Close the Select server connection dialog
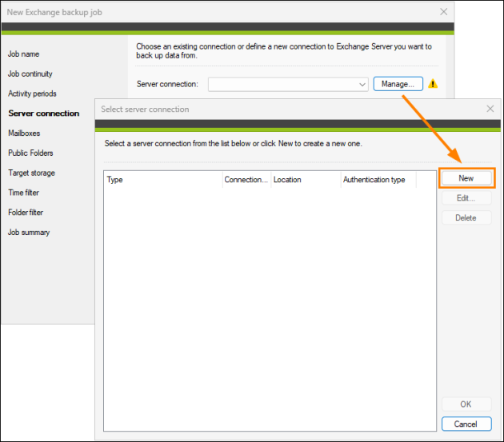The image size is (504, 442). tap(490, 109)
